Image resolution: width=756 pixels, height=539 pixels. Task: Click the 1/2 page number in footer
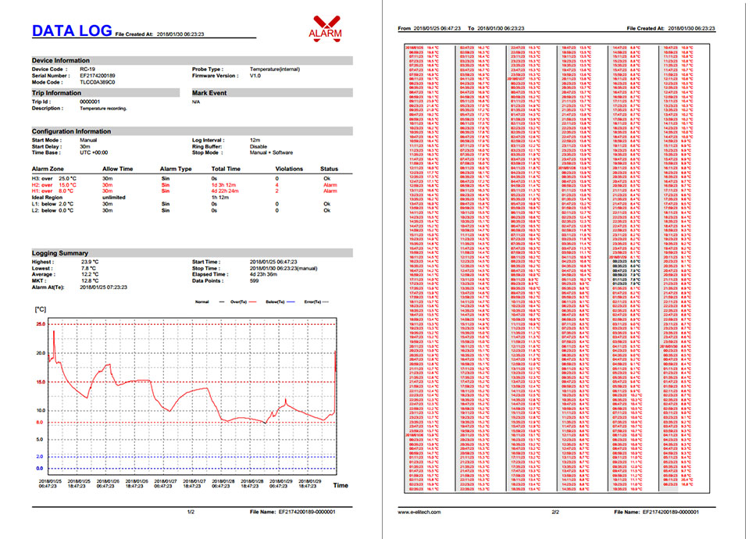(x=192, y=512)
